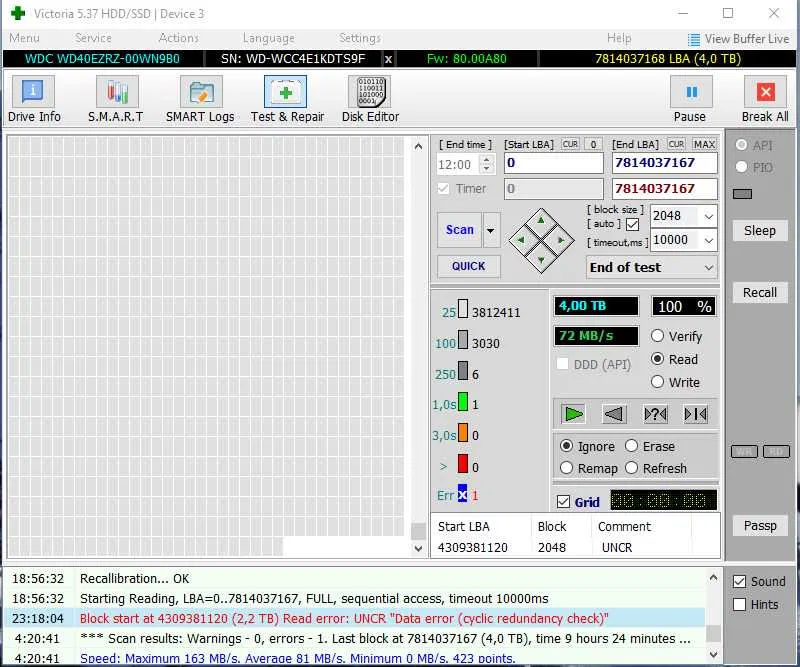Click the Break All button
Screen dimensions: 800x667
click(x=765, y=100)
